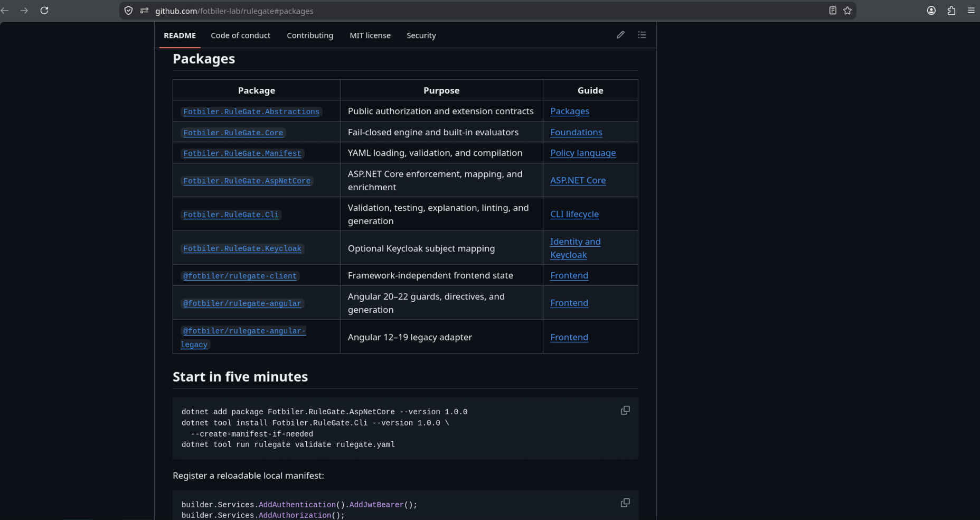
Task: Open the Packages guide link
Action: [x=570, y=111]
